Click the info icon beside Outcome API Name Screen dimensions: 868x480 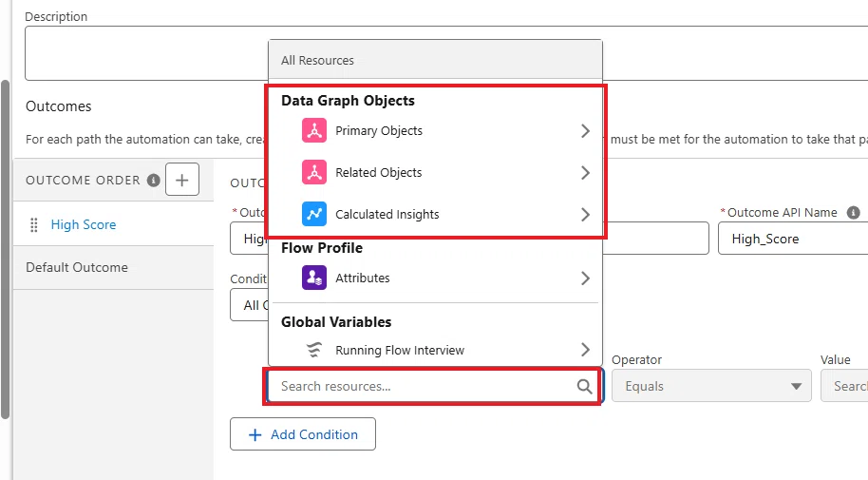pos(854,212)
